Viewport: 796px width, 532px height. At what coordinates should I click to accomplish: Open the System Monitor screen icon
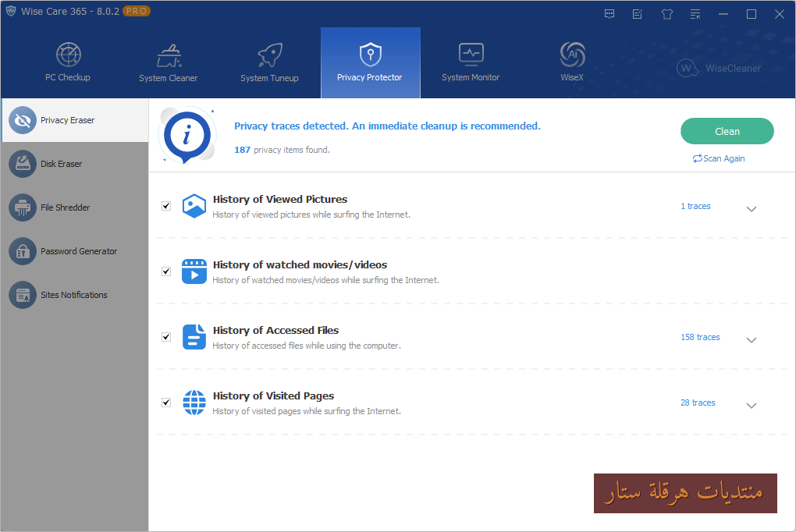coord(471,55)
